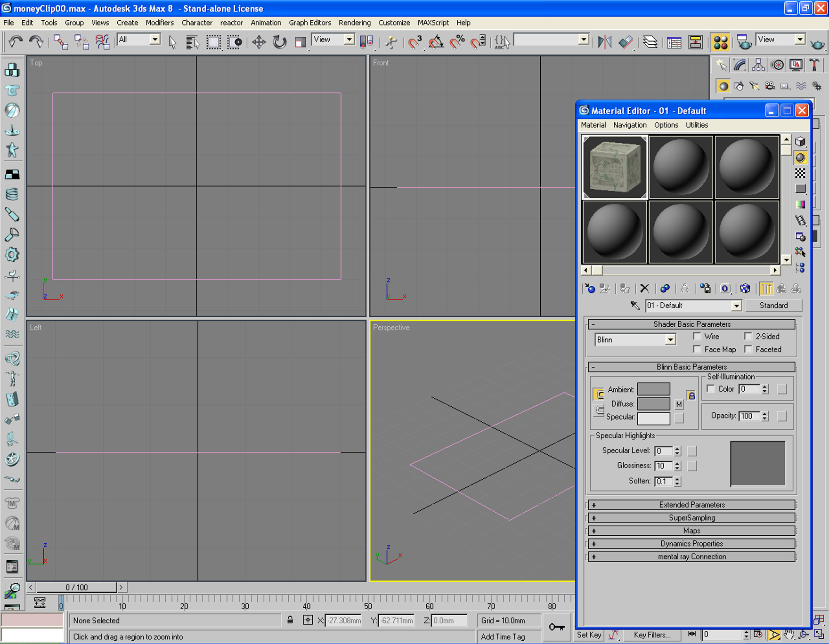Enable the 2-Sided checkbox
829x644 pixels.
pos(748,336)
